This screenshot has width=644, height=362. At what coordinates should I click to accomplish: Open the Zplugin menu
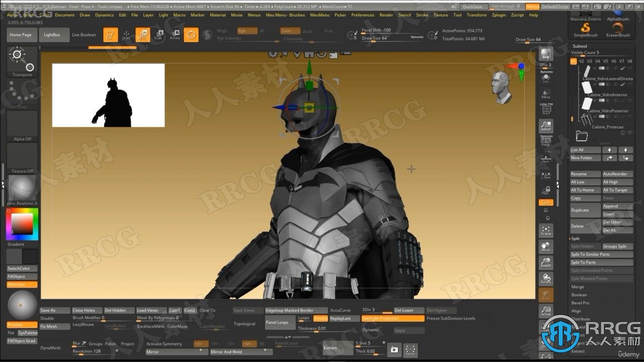pos(499,15)
